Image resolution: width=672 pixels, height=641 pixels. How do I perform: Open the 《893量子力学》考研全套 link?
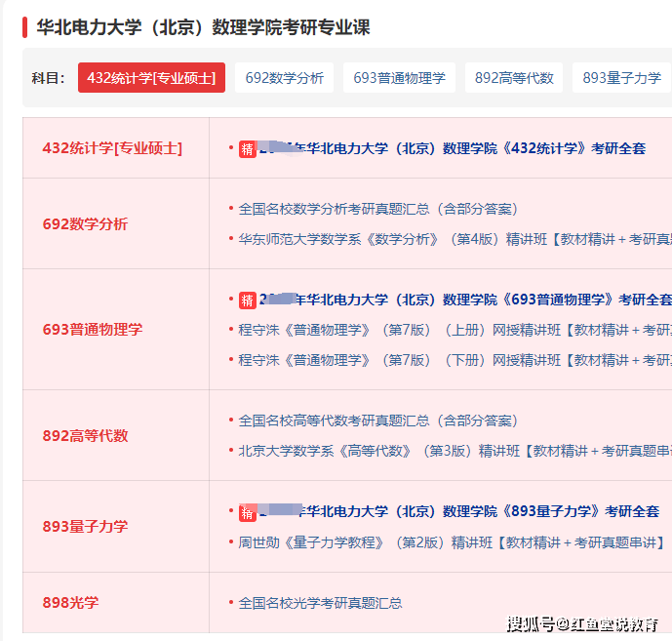(459, 511)
